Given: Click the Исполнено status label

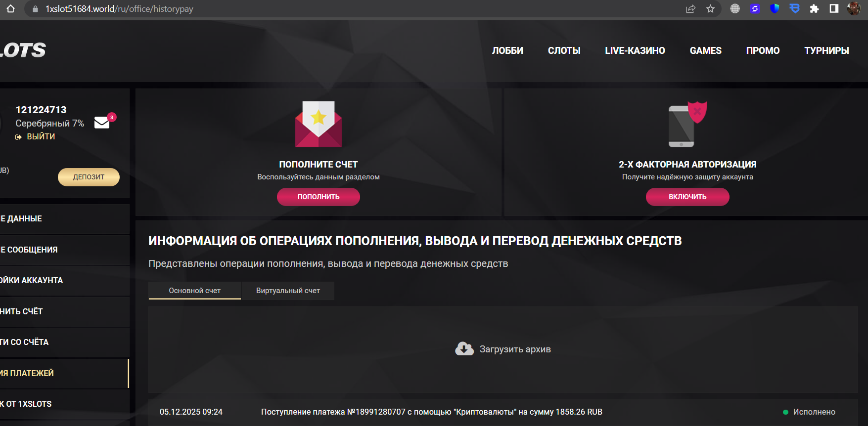Looking at the screenshot, I should click(814, 412).
